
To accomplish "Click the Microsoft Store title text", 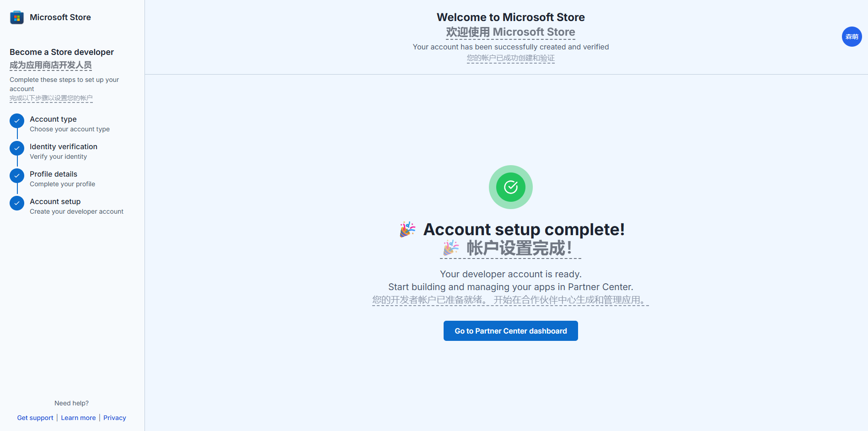I will pos(60,17).
